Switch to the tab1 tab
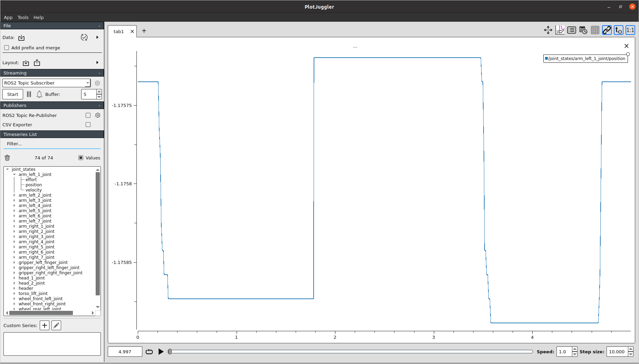This screenshot has height=364, width=639. click(118, 31)
